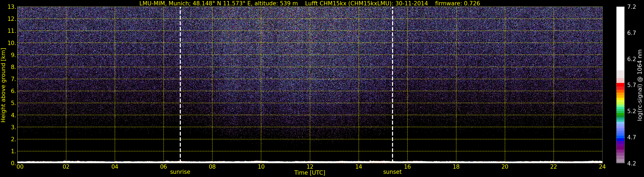The image size is (644, 177).
Task: Click the time tick label 20
Action: (x=505, y=167)
